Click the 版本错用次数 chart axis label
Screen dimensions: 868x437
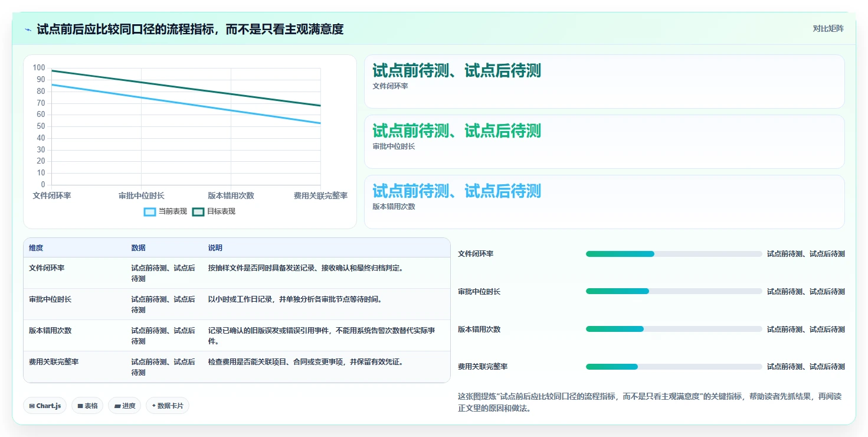[x=231, y=195]
